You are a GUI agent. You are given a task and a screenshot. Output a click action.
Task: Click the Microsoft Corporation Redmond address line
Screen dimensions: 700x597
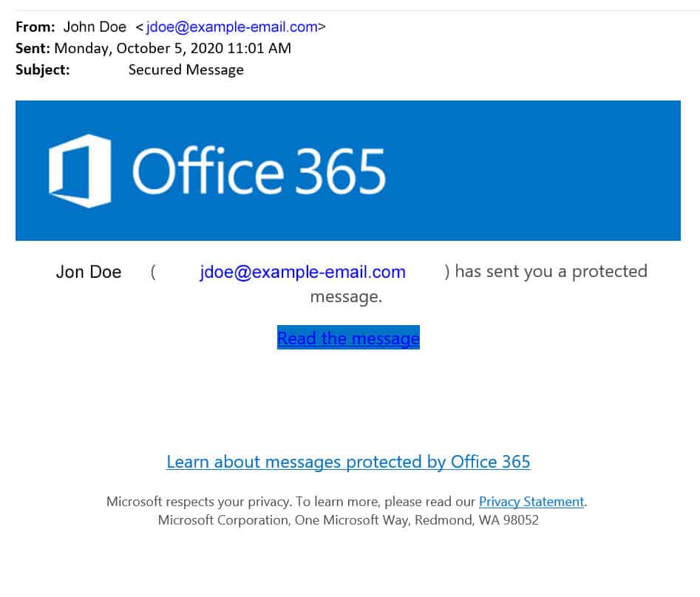(x=348, y=520)
